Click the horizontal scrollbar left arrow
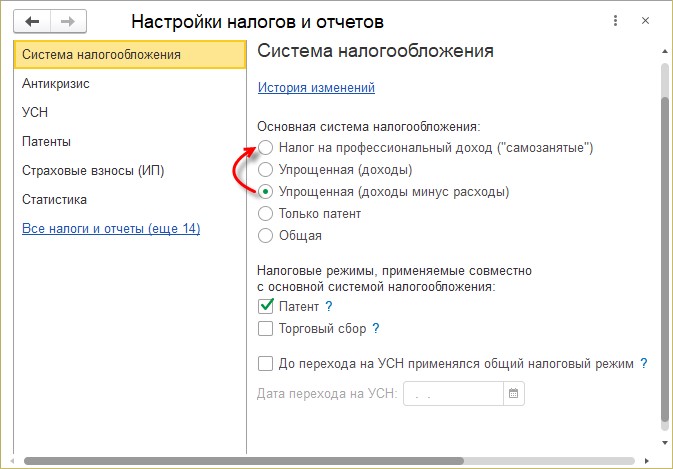Image resolution: width=673 pixels, height=469 pixels. (12, 461)
